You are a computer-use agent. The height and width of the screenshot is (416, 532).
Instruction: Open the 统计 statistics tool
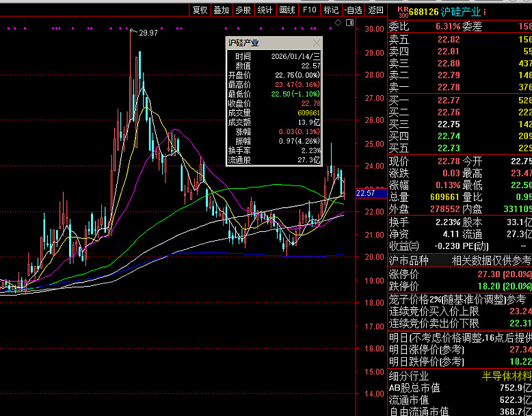tap(265, 10)
